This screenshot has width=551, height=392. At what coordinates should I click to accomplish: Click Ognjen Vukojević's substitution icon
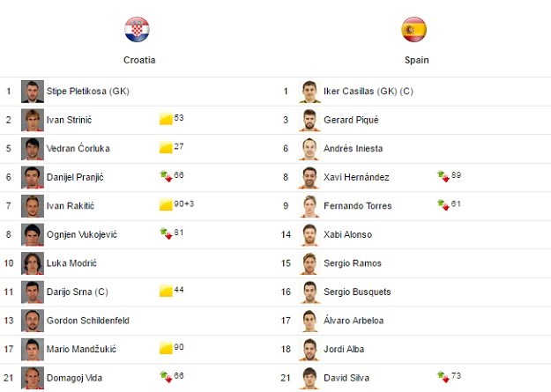[x=166, y=233]
